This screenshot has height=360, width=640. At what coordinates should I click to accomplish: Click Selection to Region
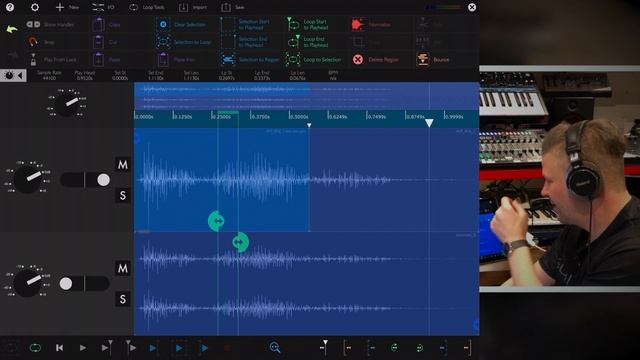point(250,60)
